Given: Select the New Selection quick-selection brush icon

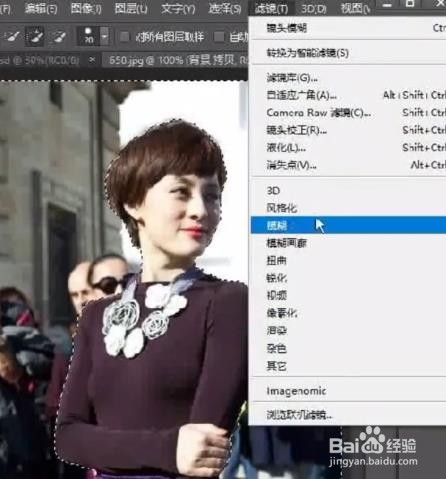Looking at the screenshot, I should click(x=12, y=36).
